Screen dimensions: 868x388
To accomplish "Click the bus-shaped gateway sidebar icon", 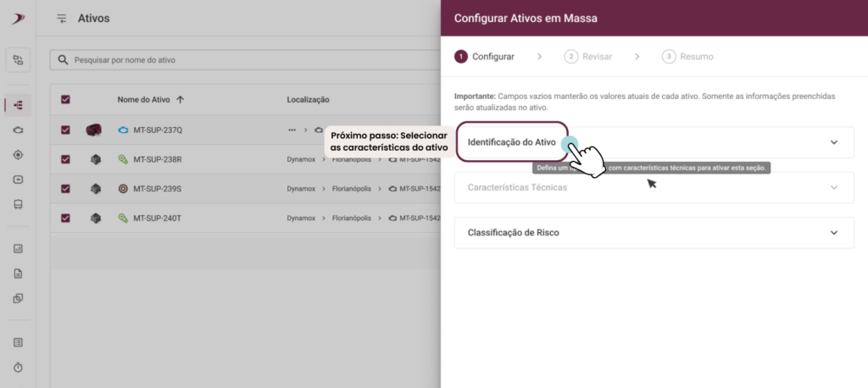I will point(18,204).
